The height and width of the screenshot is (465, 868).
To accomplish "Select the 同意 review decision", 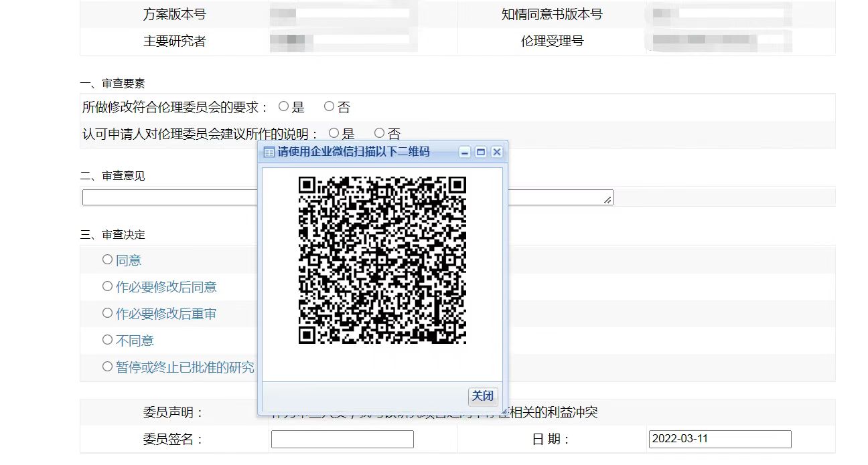I will (107, 260).
